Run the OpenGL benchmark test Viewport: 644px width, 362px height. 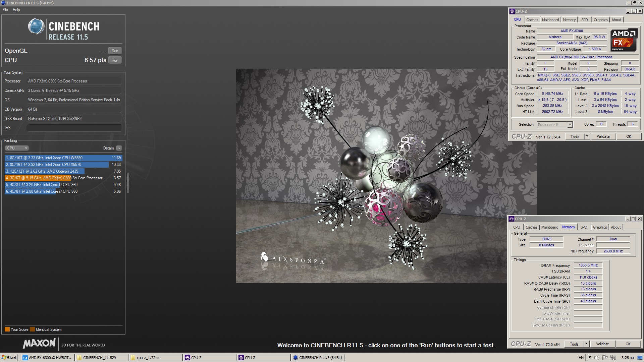[x=115, y=51]
